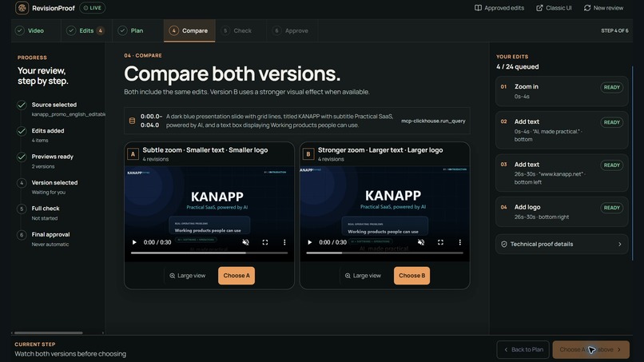Seek on version B video progress bar

(385, 253)
